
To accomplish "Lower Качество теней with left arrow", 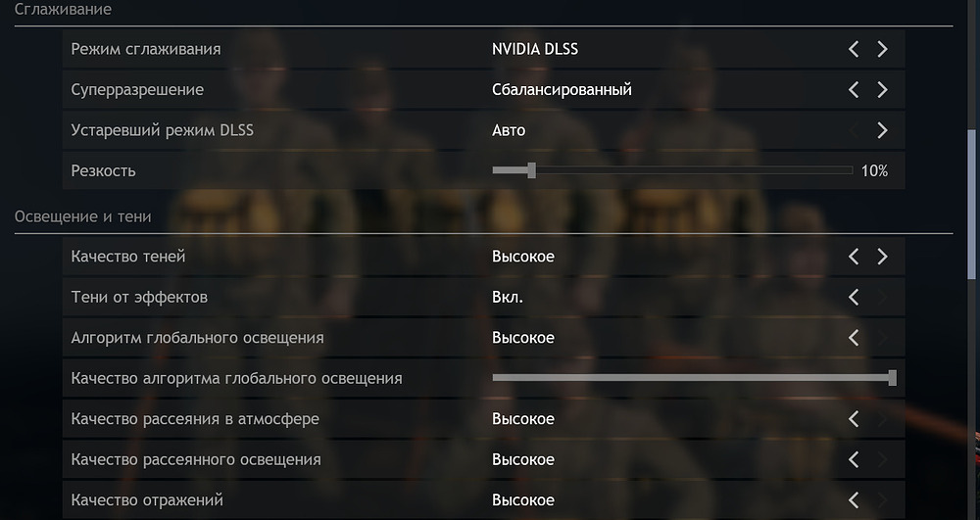I will [854, 257].
